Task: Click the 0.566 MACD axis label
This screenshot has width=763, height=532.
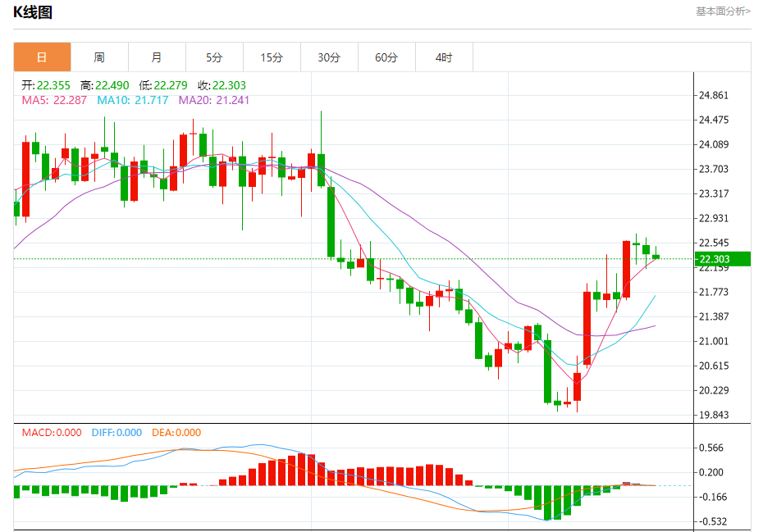Action: tap(711, 448)
